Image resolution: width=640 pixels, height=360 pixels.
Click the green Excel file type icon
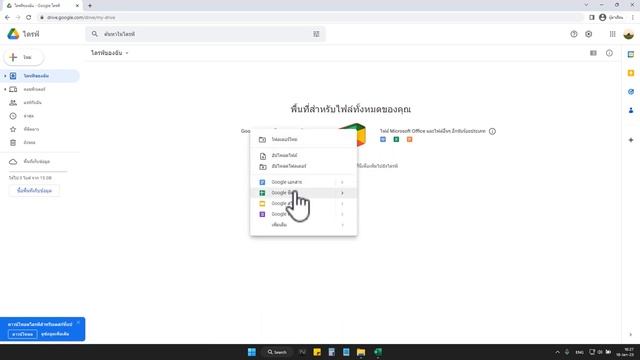(x=396, y=140)
